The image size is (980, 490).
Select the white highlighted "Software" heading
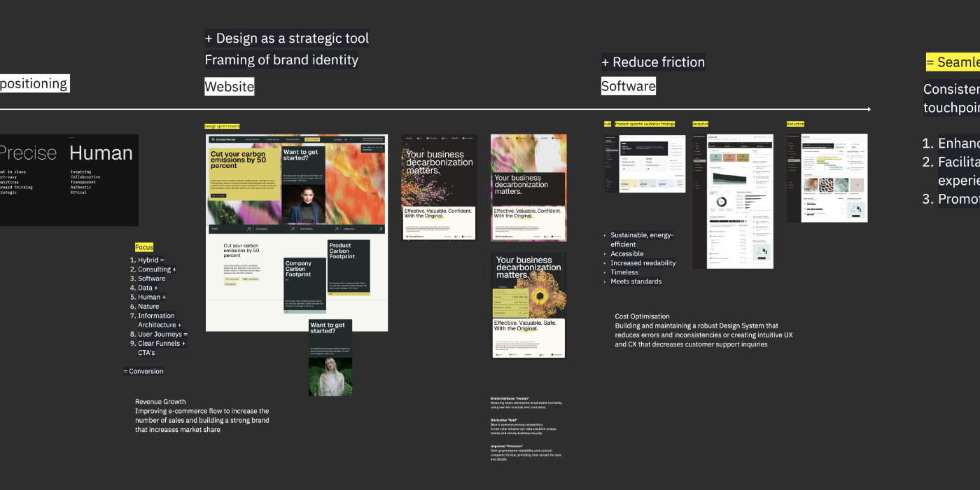pos(628,86)
